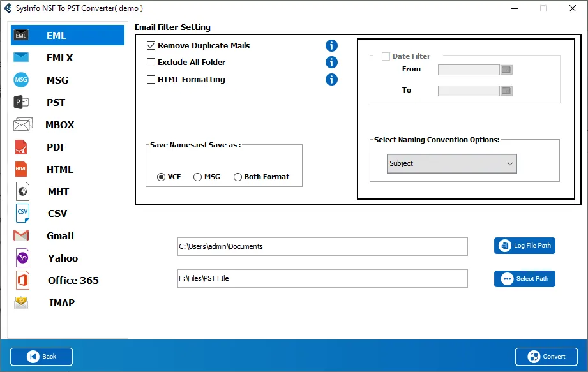Image resolution: width=588 pixels, height=372 pixels.
Task: Choose the Yahoo icon in sidebar
Action: tap(22, 258)
